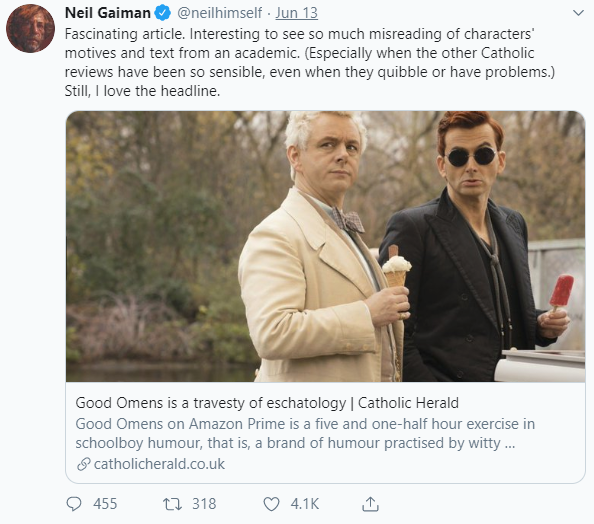594x524 pixels.
Task: Click the card description about schoolboy humour
Action: pos(305,433)
